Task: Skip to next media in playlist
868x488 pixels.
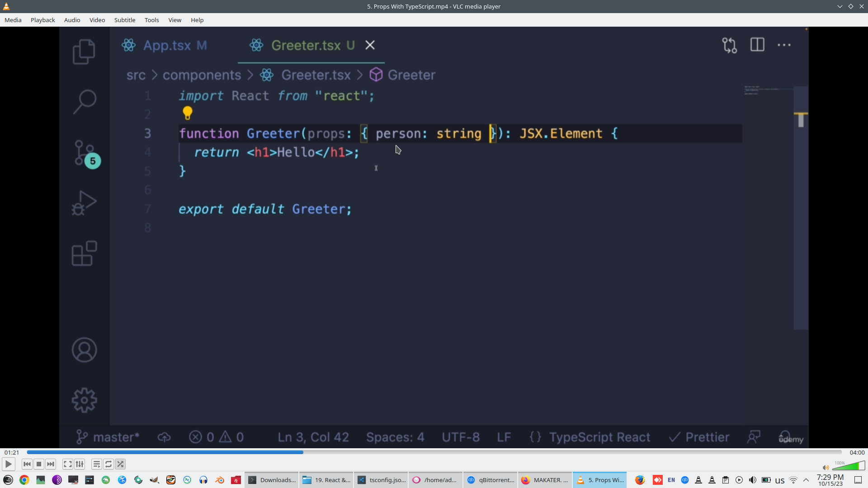Action: point(51,464)
